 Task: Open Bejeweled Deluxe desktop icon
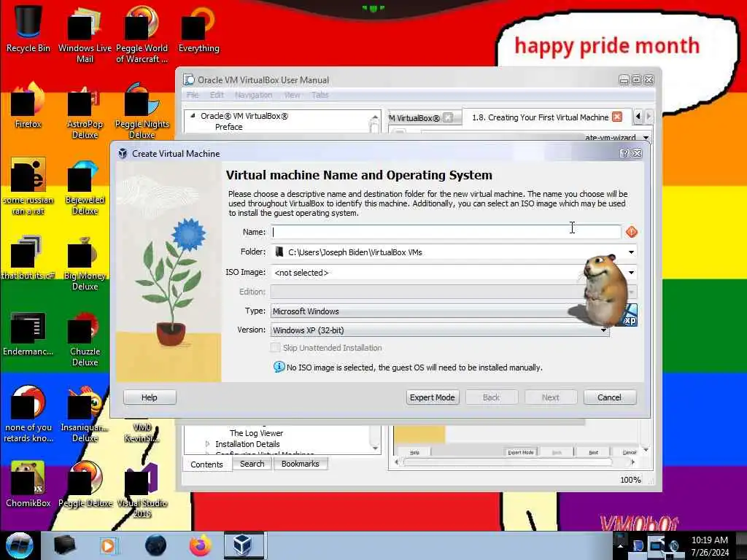tap(85, 187)
